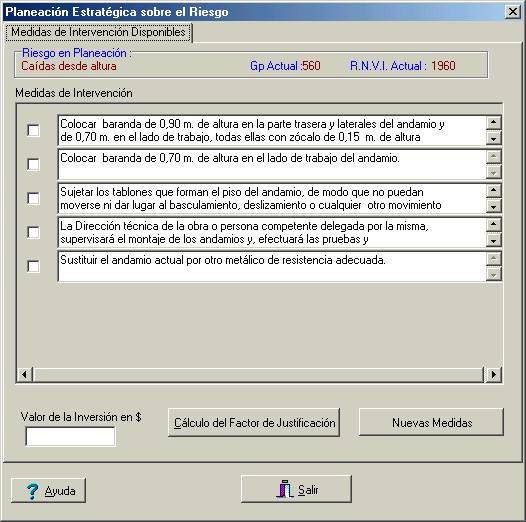
Task: Click the horizontal scrollbar left arrow
Action: click(24, 374)
